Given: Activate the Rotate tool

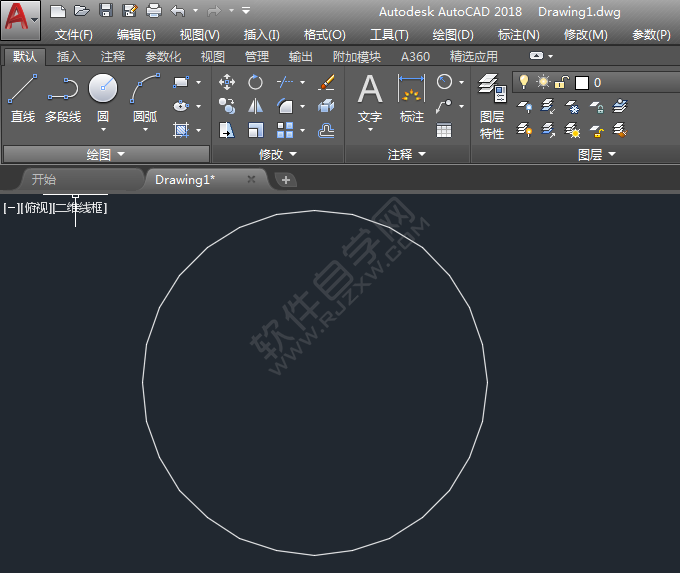Looking at the screenshot, I should click(255, 82).
